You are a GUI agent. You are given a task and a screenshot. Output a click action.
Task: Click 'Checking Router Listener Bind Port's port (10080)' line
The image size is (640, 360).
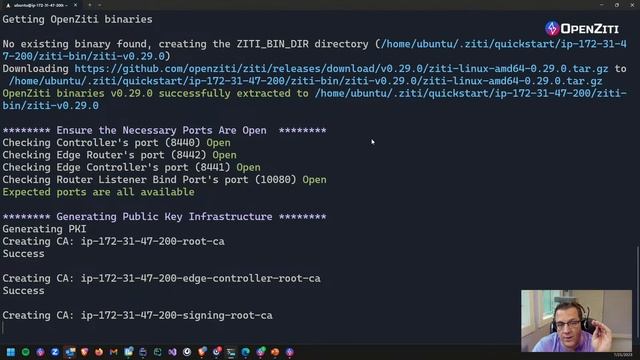click(164, 180)
